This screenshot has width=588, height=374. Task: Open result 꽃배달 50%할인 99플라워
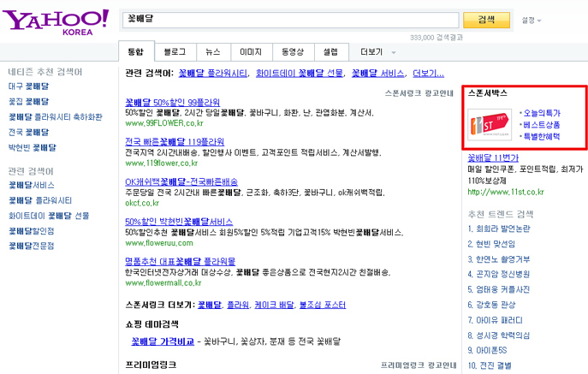(x=173, y=102)
